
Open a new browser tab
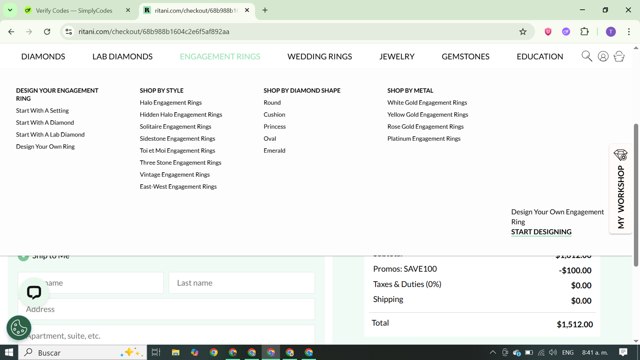(265, 10)
